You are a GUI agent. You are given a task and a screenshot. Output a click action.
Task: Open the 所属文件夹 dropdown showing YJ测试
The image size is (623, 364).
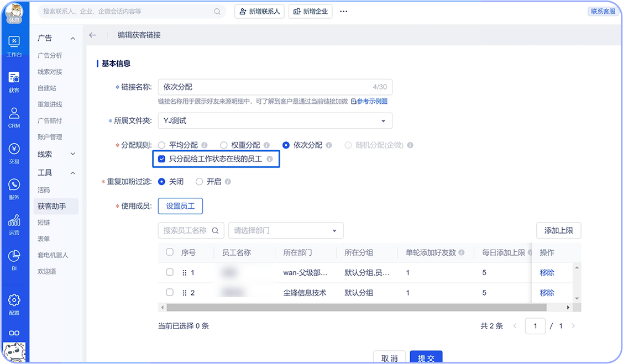pyautogui.click(x=275, y=120)
